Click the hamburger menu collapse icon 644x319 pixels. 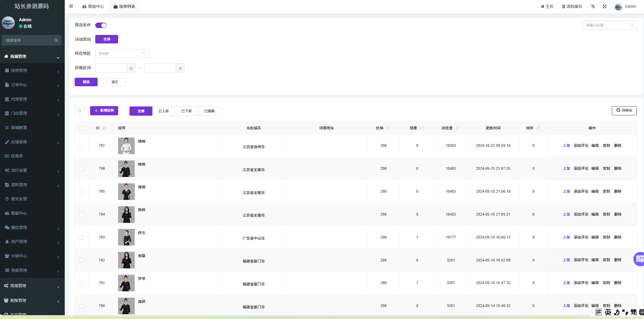[71, 6]
